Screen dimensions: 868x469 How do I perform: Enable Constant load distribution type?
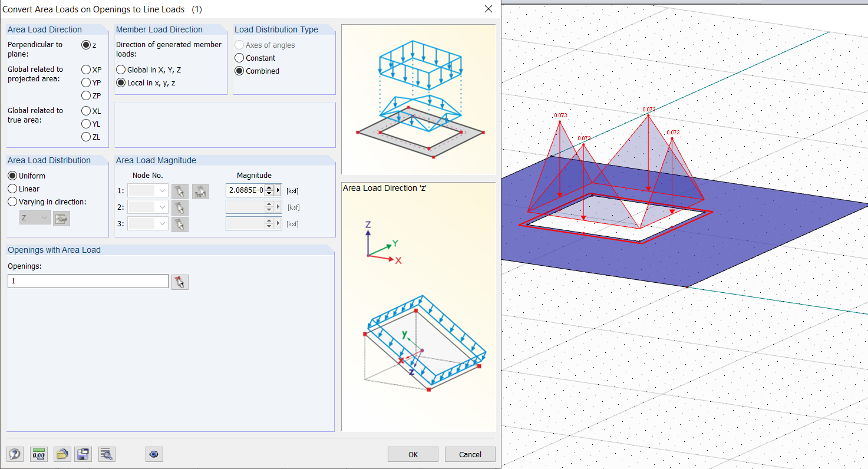coord(240,58)
